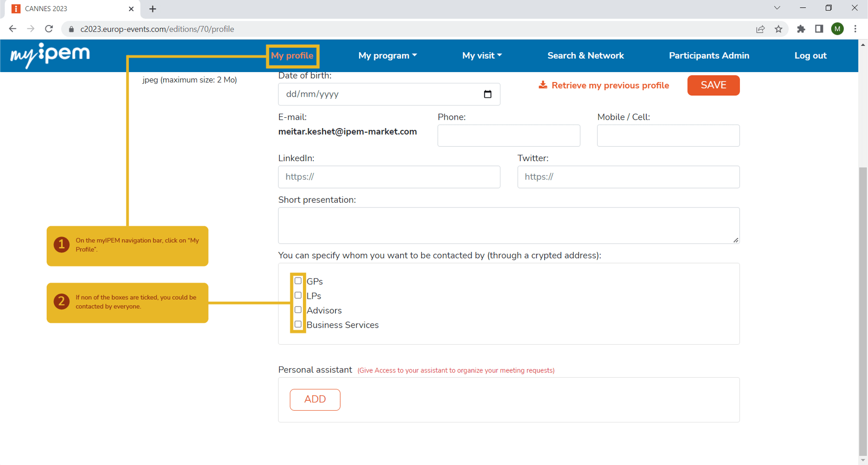Check the Advisors option
The height and width of the screenshot is (465, 868).
coord(298,310)
